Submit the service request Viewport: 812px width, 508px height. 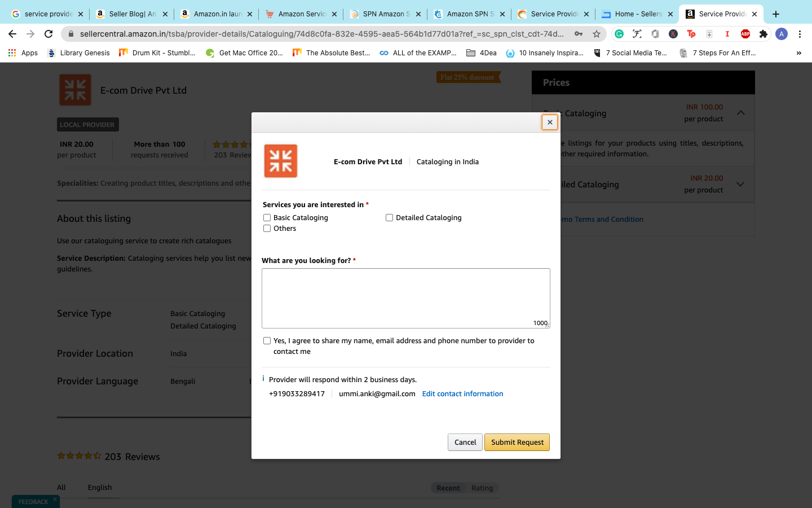[x=517, y=443]
